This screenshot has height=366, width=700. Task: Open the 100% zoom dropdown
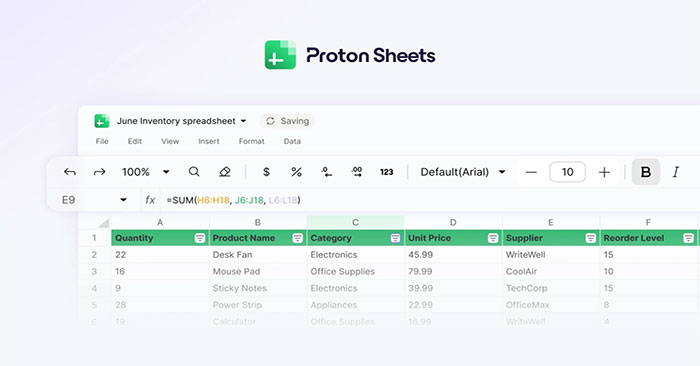coord(166,172)
